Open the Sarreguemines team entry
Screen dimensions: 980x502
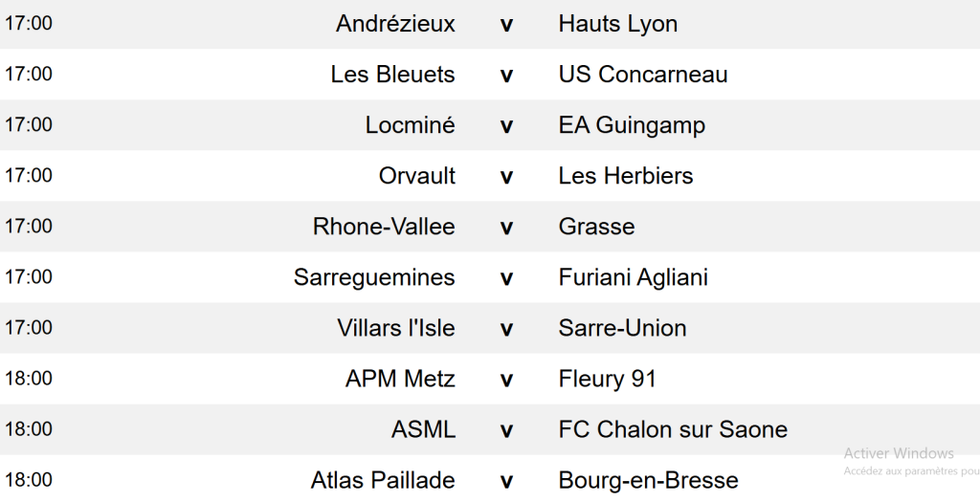point(374,277)
